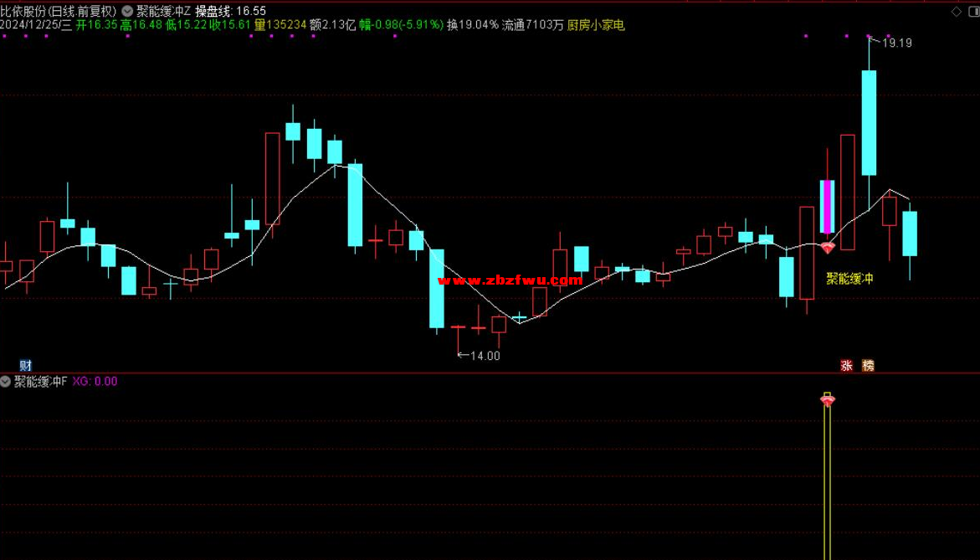Viewport: 980px width, 560px height.
Task: Click the float shares 流通7103万
Action: point(532,25)
